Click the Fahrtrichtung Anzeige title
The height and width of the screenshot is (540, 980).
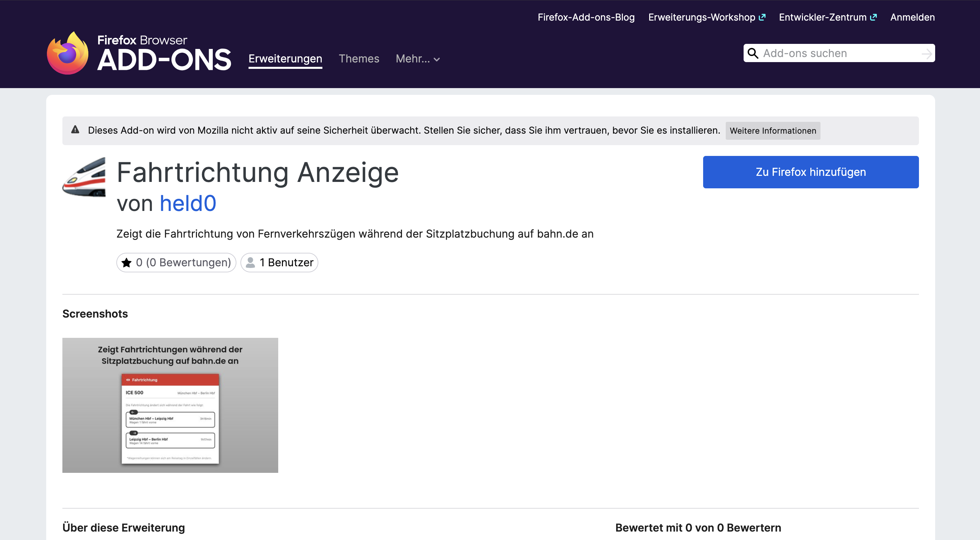pos(258,172)
